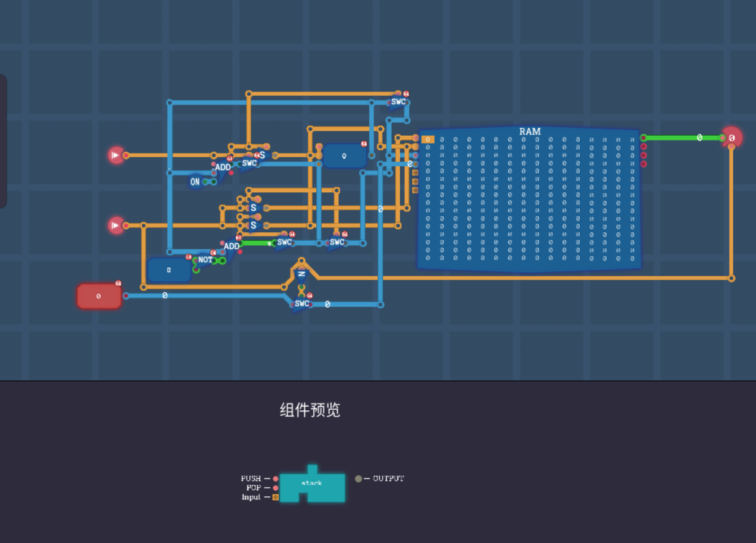The image size is (756, 543).
Task: Click the stack component preview
Action: 312,485
